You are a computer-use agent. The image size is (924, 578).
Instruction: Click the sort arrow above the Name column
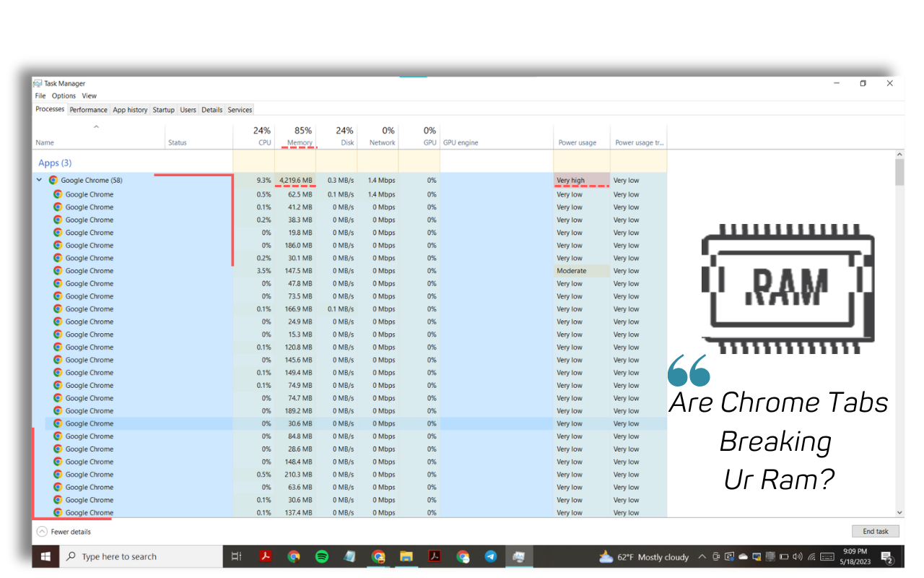click(x=96, y=127)
